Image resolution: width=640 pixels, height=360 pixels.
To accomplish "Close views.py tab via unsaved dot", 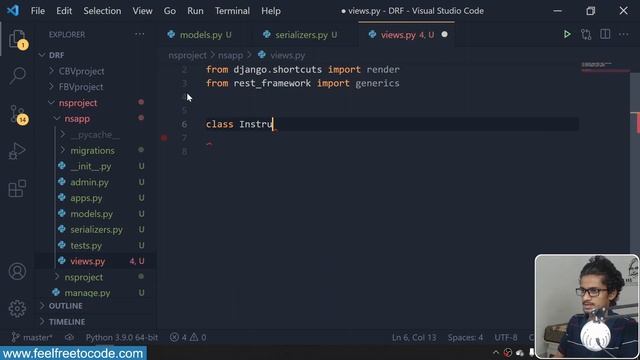I will (x=444, y=35).
